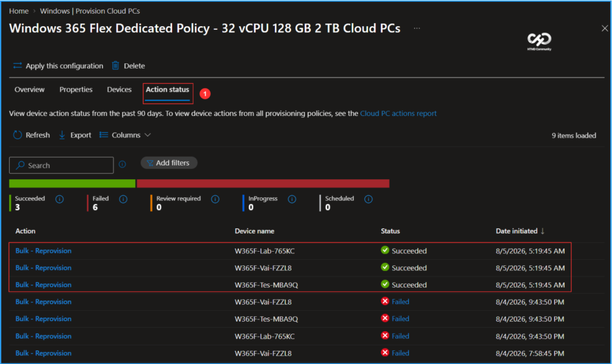Open Failed status link for W365F-Tes-MBA9Q

point(400,319)
